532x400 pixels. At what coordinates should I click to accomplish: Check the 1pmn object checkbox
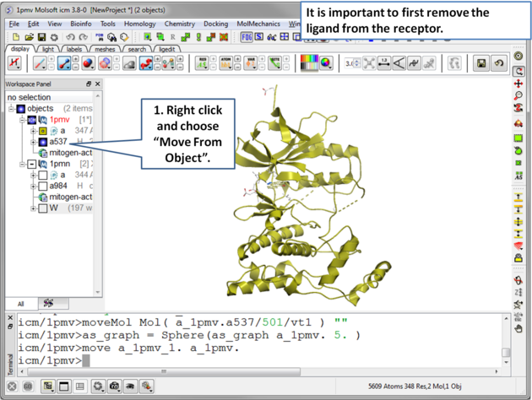31,164
